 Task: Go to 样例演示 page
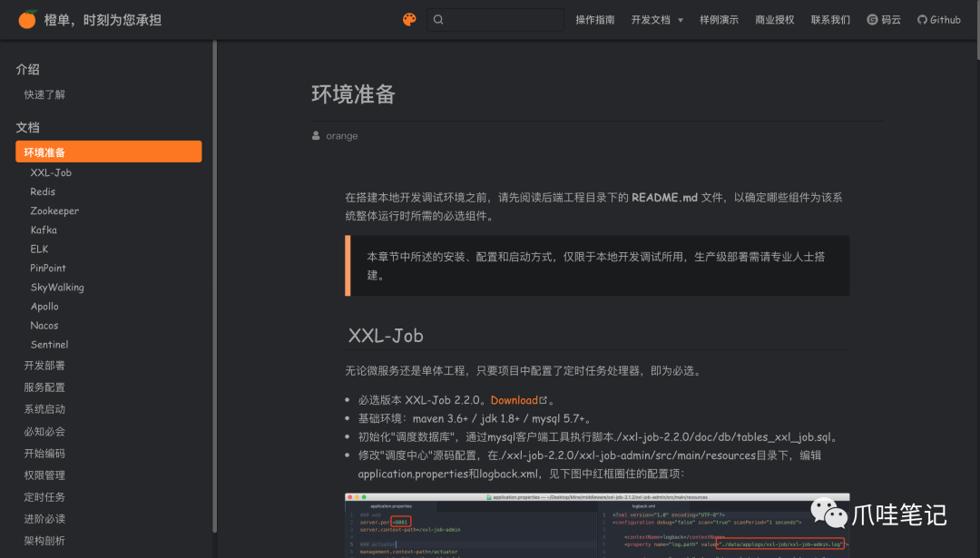tap(719, 20)
